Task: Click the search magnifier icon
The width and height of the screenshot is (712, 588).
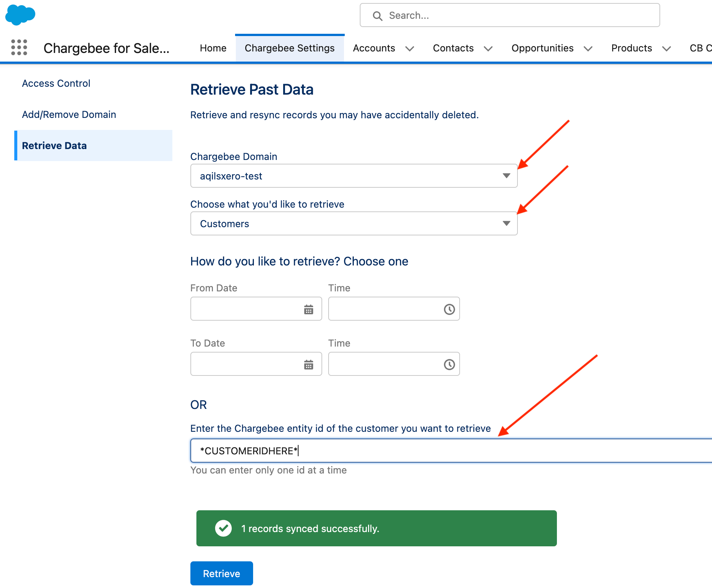Action: [x=377, y=16]
